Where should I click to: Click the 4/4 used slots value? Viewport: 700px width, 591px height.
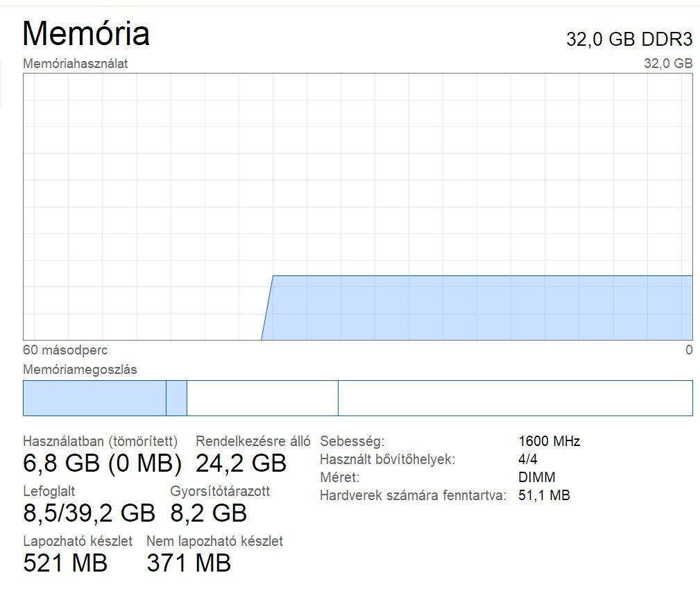coord(527,459)
